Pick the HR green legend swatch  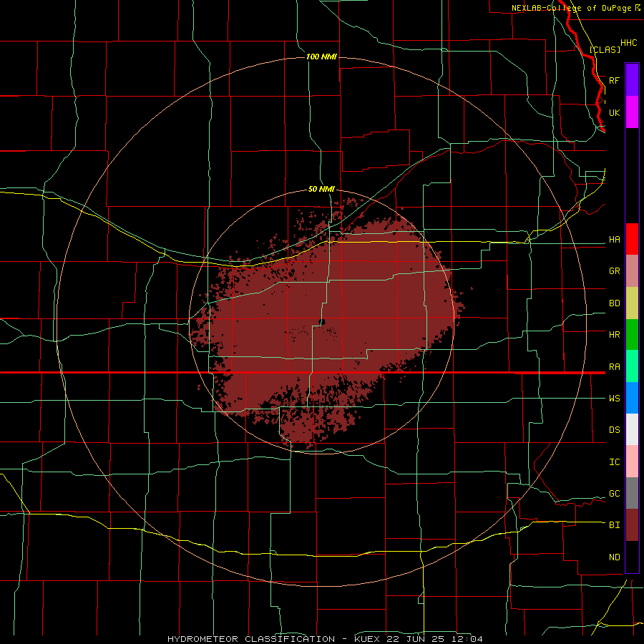click(632, 334)
